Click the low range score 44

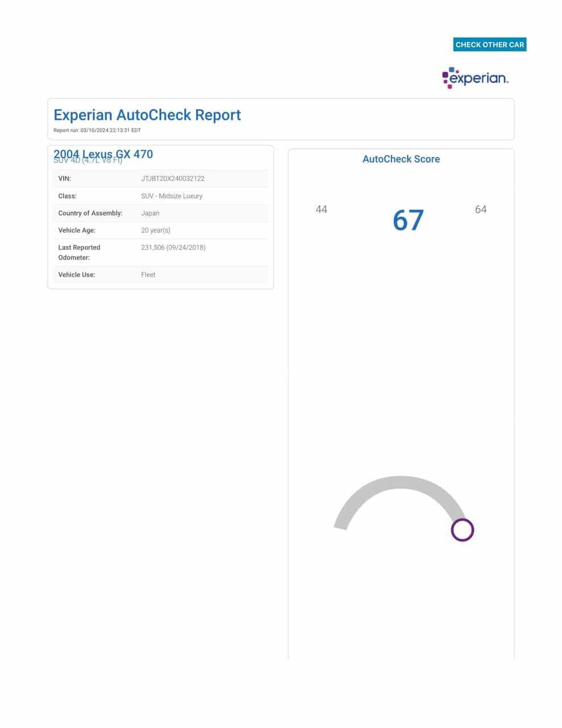point(321,210)
